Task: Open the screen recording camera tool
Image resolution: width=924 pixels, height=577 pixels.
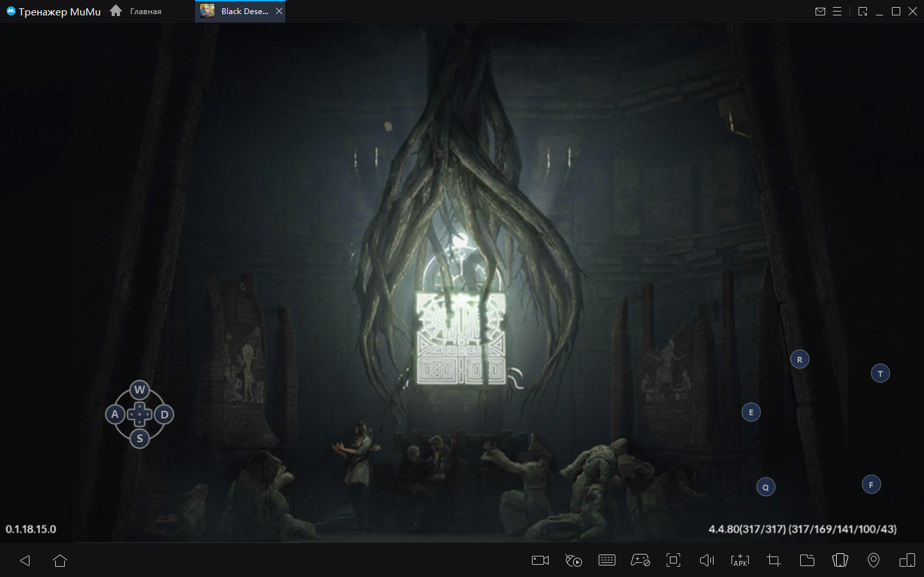Action: (540, 560)
